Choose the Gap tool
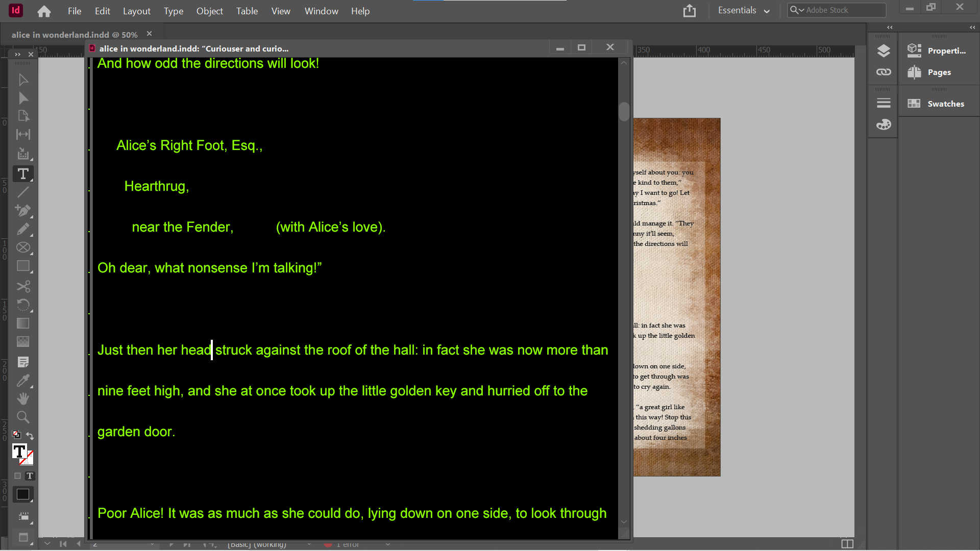The height and width of the screenshot is (551, 980). tap(23, 135)
